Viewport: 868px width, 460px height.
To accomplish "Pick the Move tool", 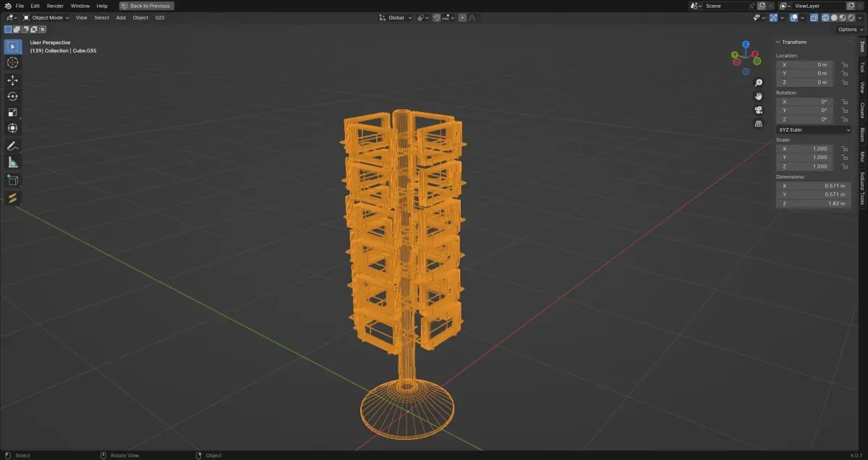I will point(12,80).
